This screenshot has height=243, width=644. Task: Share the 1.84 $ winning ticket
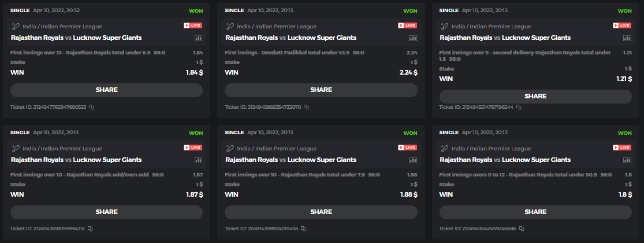[x=106, y=90]
